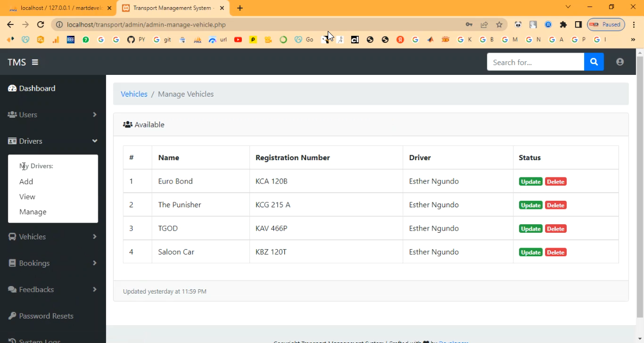Click into the Search for input field
Image resolution: width=644 pixels, height=343 pixels.
pyautogui.click(x=535, y=62)
